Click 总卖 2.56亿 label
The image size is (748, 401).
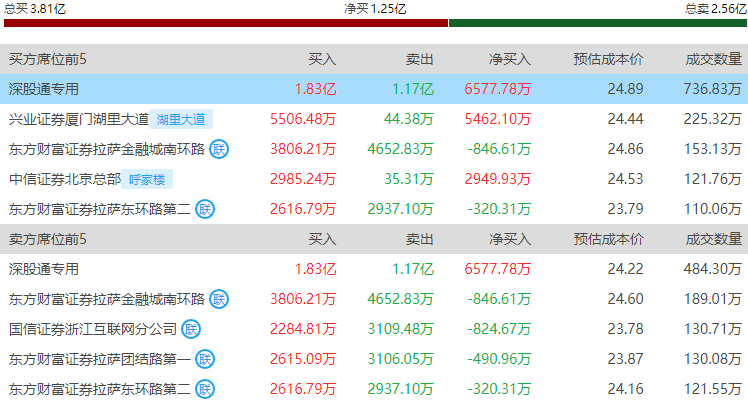[716, 9]
